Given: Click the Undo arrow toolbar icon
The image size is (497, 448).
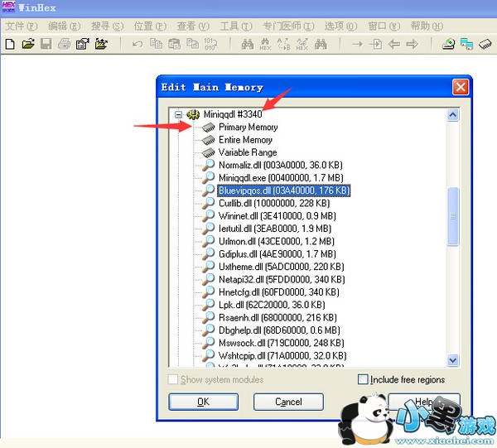Looking at the screenshot, I should [138, 45].
